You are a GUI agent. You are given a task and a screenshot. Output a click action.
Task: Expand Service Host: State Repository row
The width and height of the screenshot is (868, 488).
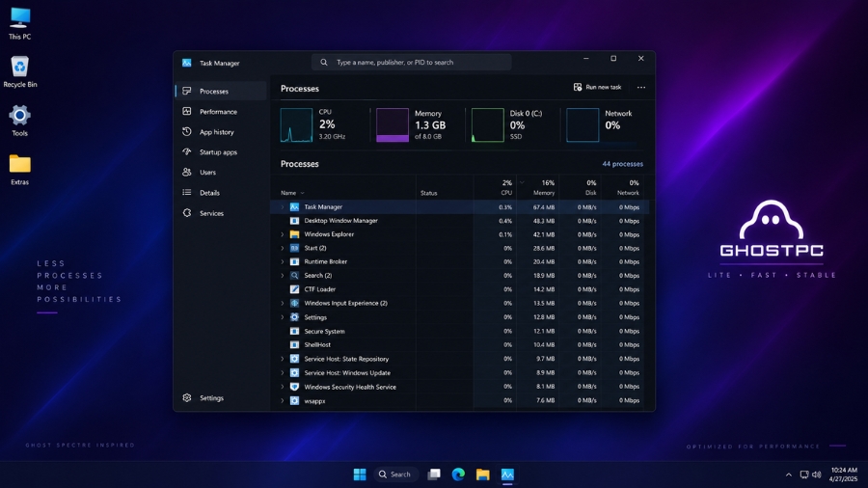[x=283, y=359]
